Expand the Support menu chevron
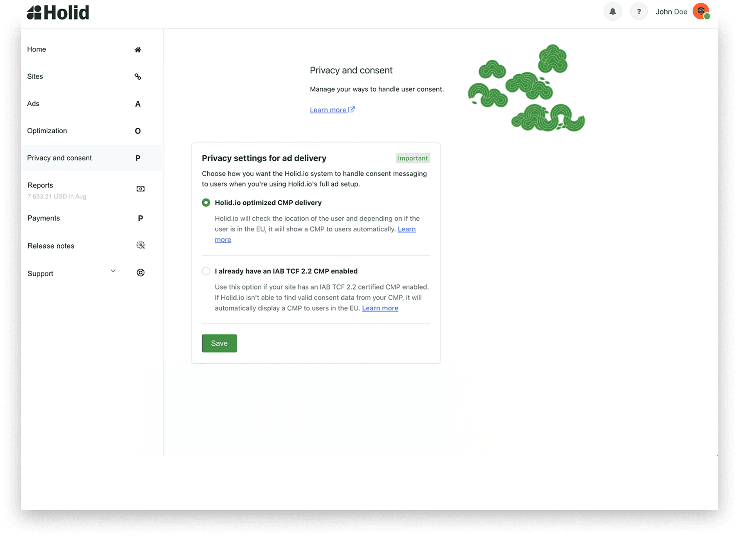This screenshot has width=739, height=560. click(x=113, y=271)
